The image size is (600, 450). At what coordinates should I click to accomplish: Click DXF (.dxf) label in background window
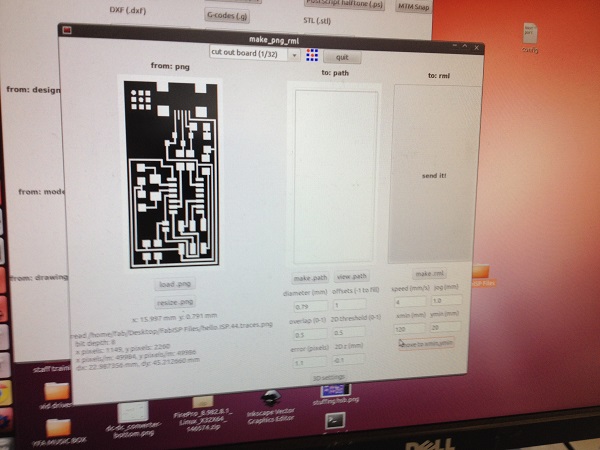pos(127,10)
